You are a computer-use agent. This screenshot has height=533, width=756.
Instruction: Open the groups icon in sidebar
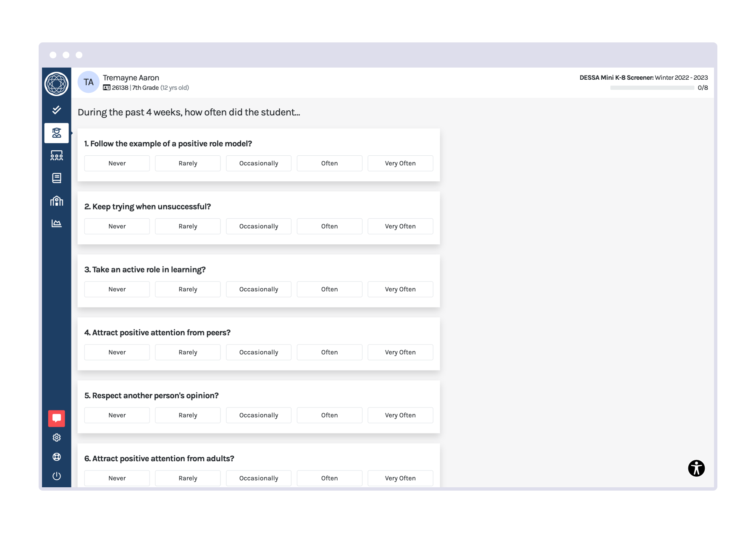(56, 156)
